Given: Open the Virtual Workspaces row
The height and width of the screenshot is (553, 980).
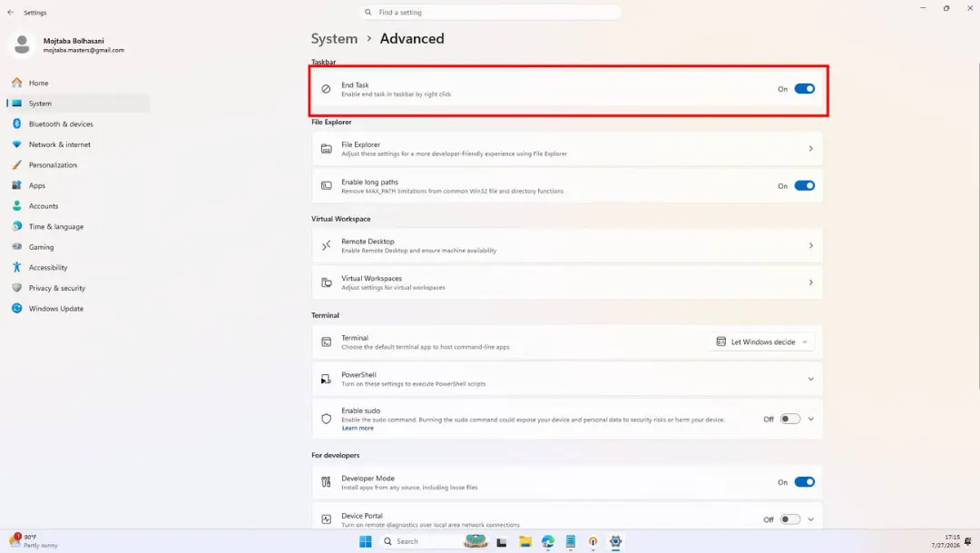Looking at the screenshot, I should pos(567,282).
